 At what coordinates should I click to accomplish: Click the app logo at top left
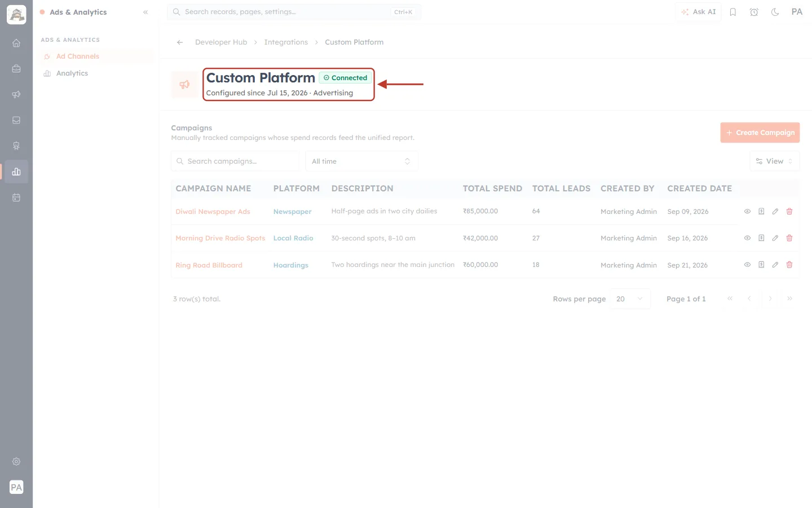coord(16,15)
